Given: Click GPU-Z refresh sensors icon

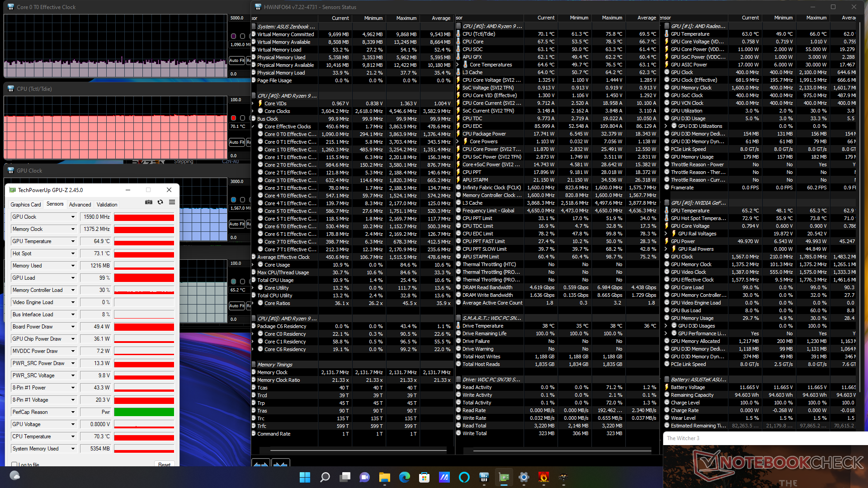Looking at the screenshot, I should pyautogui.click(x=160, y=202).
